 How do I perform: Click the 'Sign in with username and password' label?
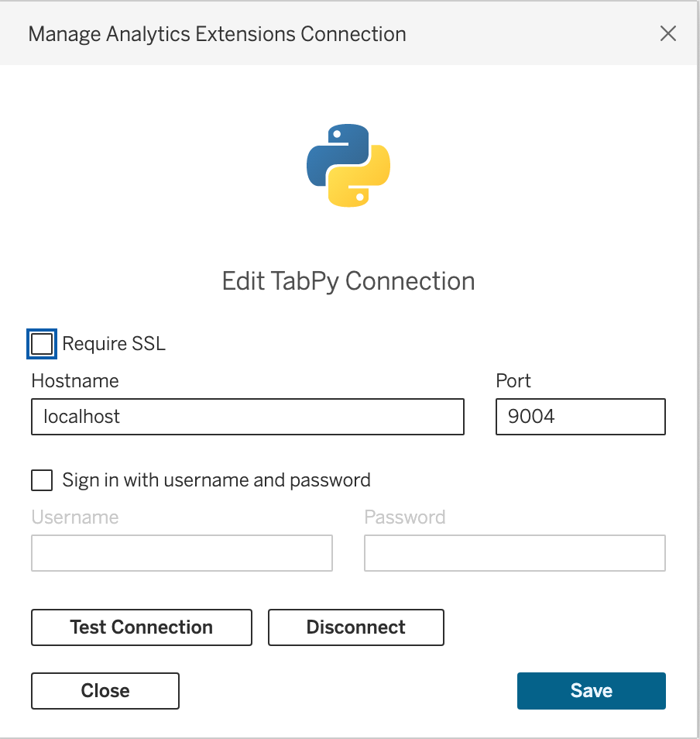pos(216,480)
